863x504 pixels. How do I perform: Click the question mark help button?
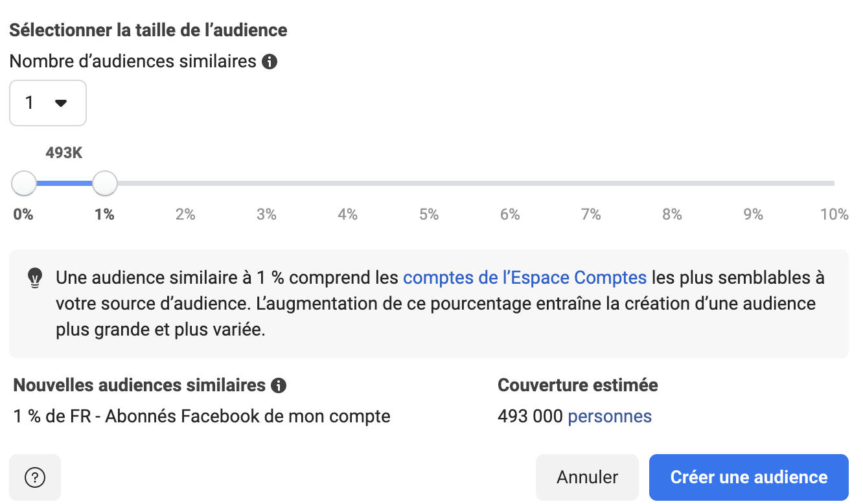pos(35,477)
